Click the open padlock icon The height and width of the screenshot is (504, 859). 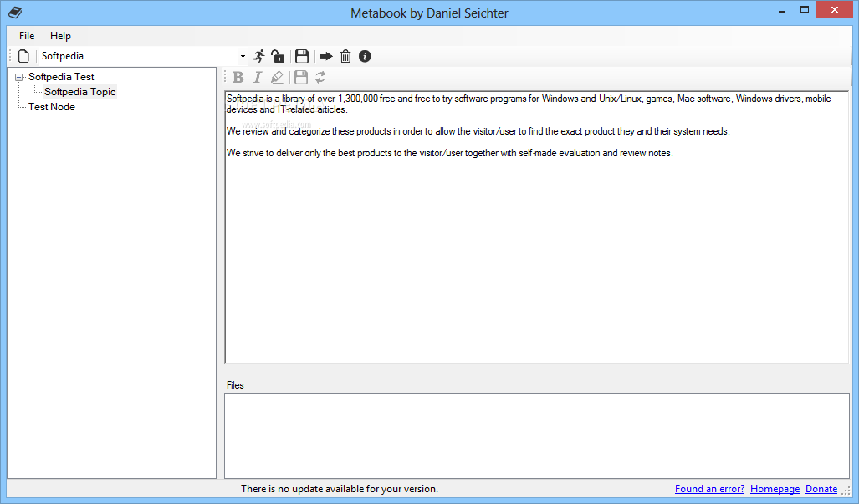point(279,56)
